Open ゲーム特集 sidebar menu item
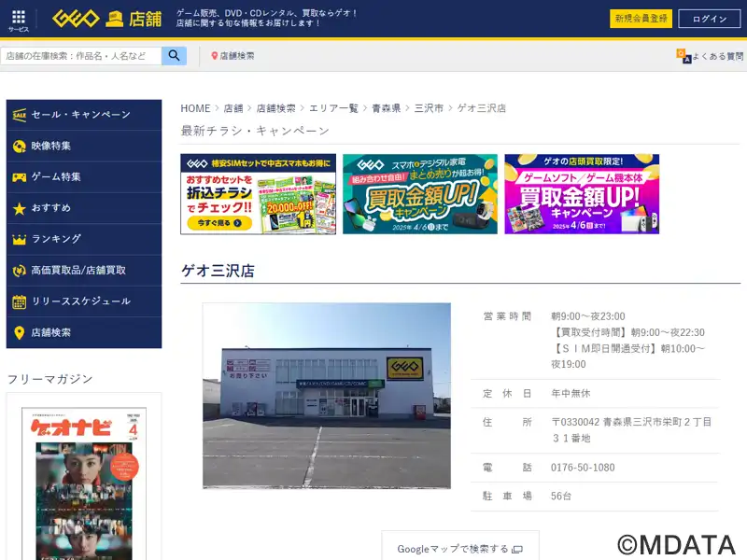Viewport: 747px width, 560px height. point(84,177)
